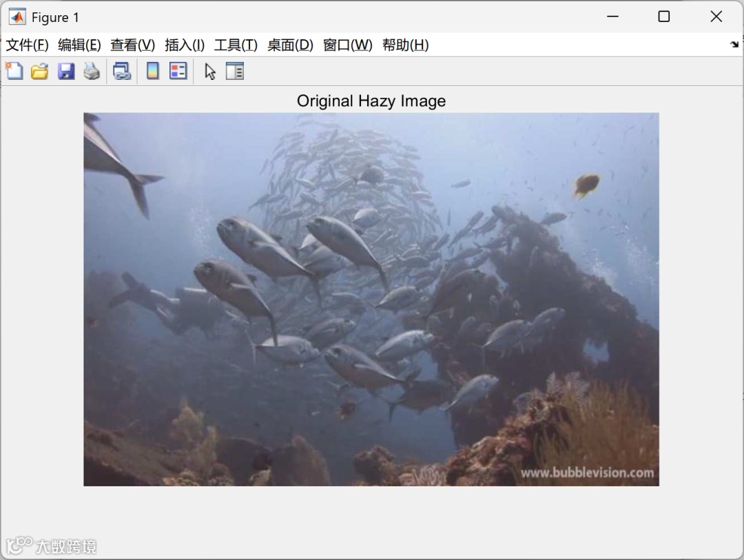Save the figure using the floppy disk icon
Image resolution: width=744 pixels, height=560 pixels.
coord(66,71)
